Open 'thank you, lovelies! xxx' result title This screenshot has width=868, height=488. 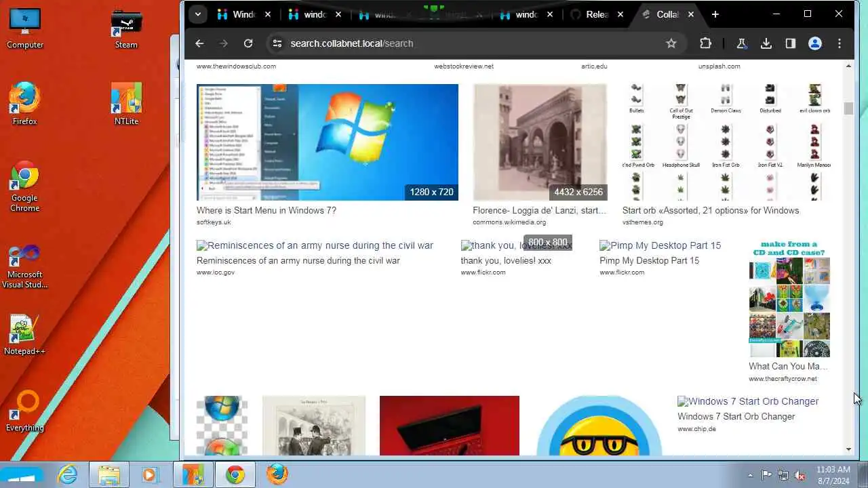click(506, 260)
